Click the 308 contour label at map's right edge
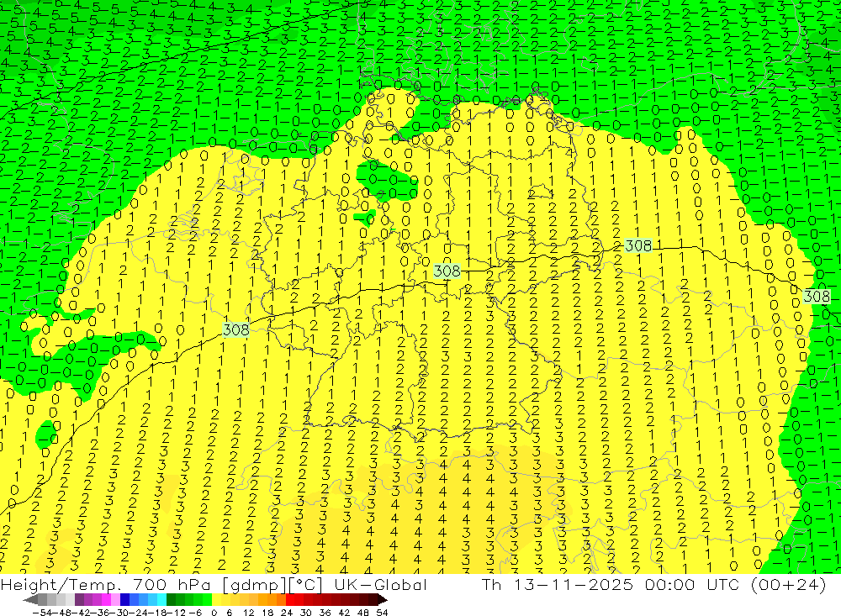The image size is (841, 616). pyautogui.click(x=817, y=296)
